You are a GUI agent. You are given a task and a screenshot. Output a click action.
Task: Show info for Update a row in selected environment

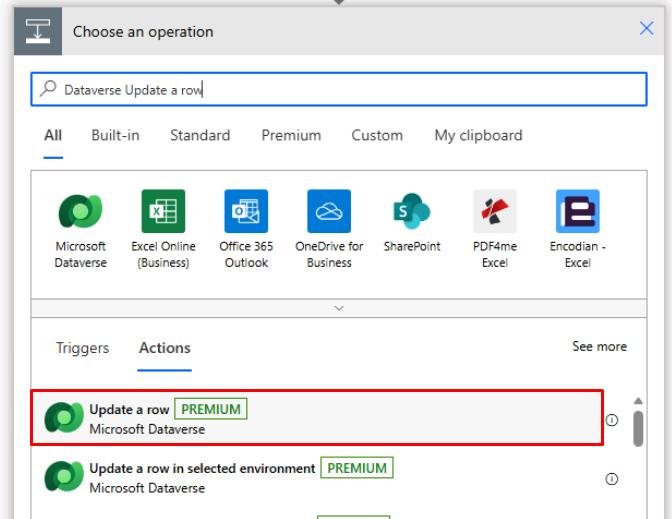coord(612,479)
